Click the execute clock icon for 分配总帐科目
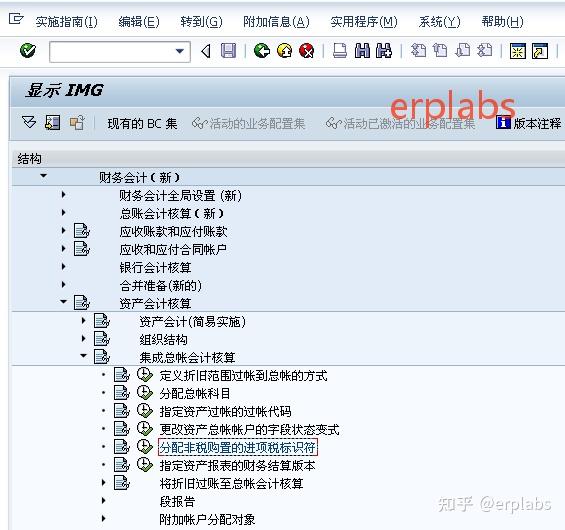This screenshot has width=565, height=530. tap(145, 393)
